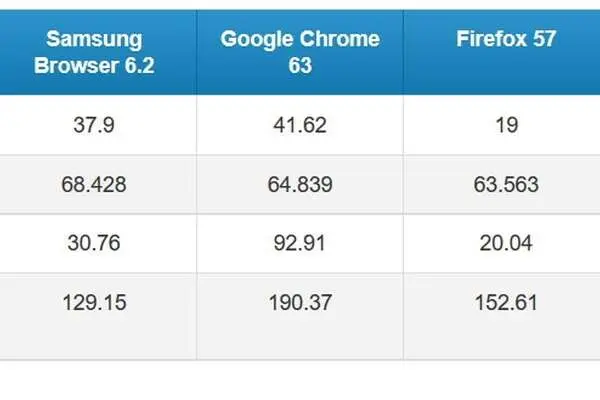
Task: Click the 41.62 value under Chrome
Action: [x=300, y=125]
